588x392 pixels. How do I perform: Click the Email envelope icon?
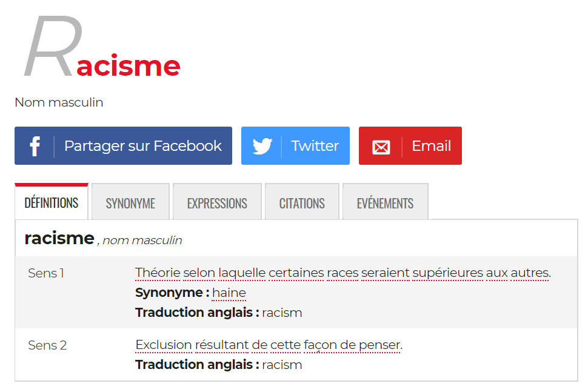click(x=381, y=147)
